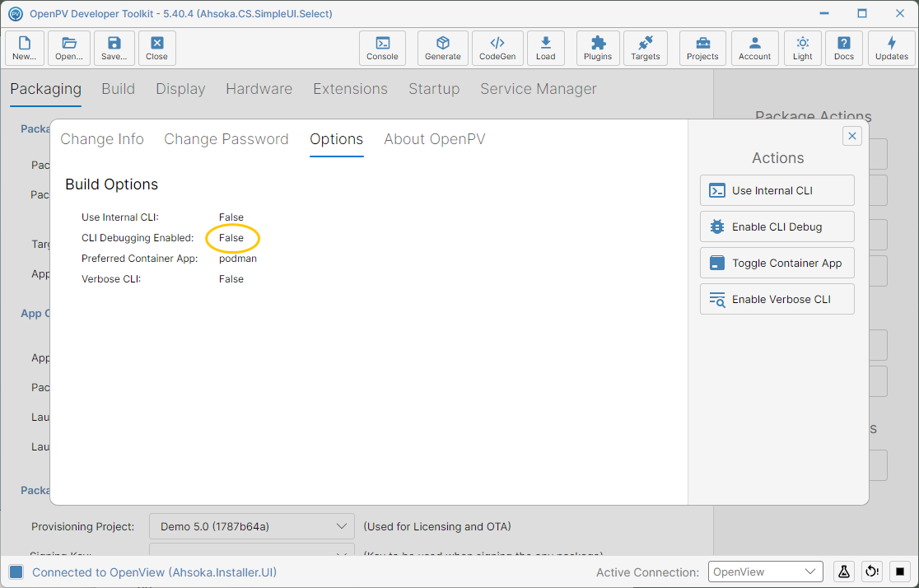Select the Options tab
Viewport: 919px width, 588px height.
pos(337,139)
